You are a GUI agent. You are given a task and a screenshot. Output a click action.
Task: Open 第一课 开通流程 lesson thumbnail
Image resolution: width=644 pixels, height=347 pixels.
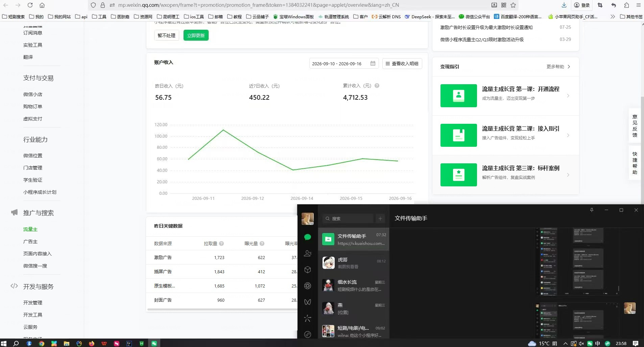459,96
